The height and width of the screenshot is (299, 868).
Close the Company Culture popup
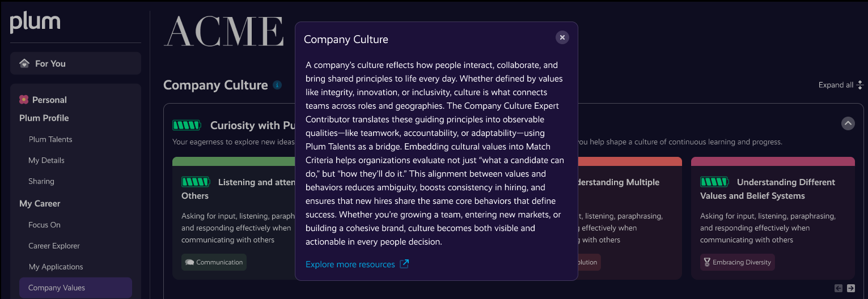[x=562, y=37]
